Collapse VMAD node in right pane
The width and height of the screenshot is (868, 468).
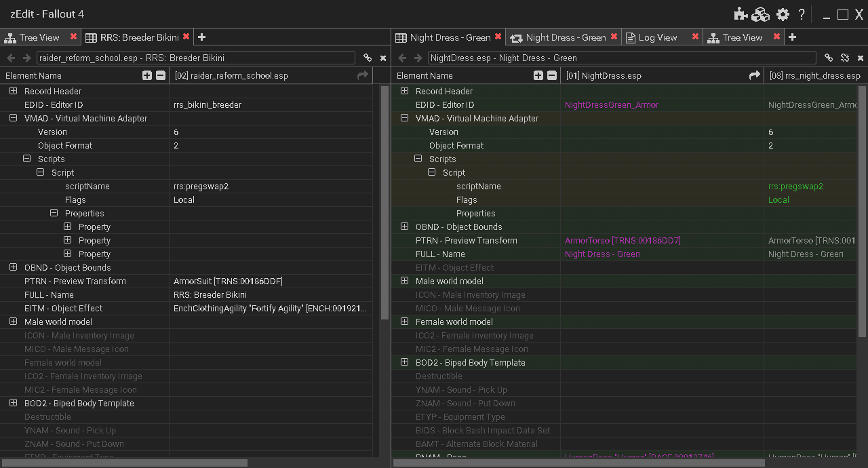tap(404, 118)
